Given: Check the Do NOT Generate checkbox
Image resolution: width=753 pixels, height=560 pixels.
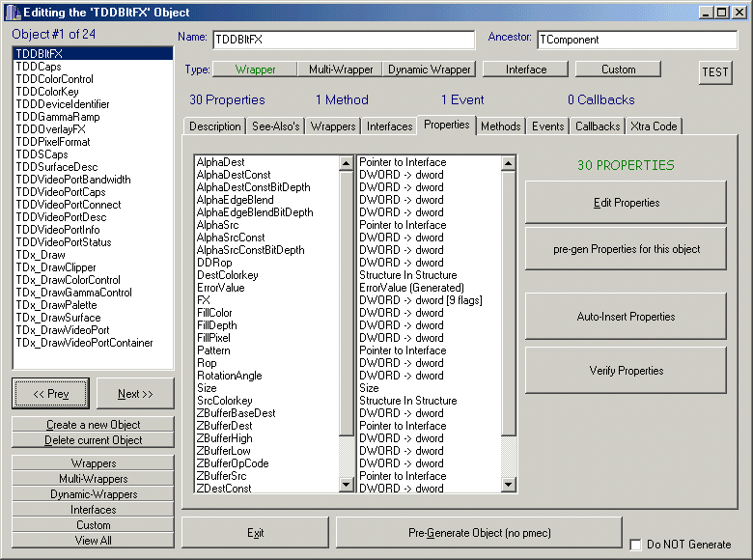Looking at the screenshot, I should coord(635,545).
